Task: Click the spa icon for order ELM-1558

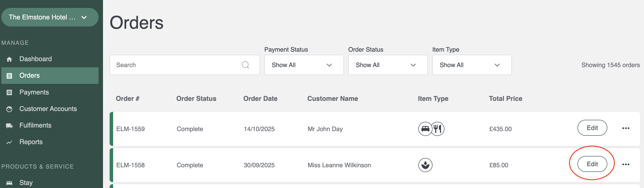Action: pyautogui.click(x=425, y=165)
